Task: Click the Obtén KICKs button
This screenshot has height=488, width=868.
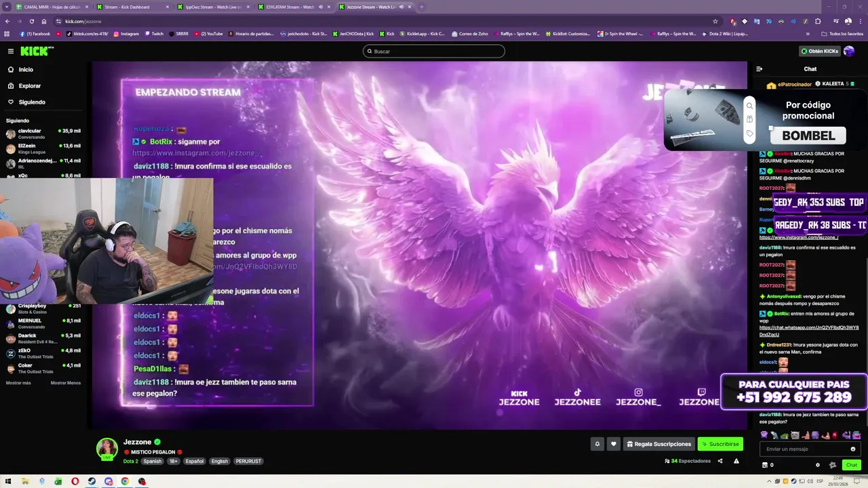Action: (819, 51)
